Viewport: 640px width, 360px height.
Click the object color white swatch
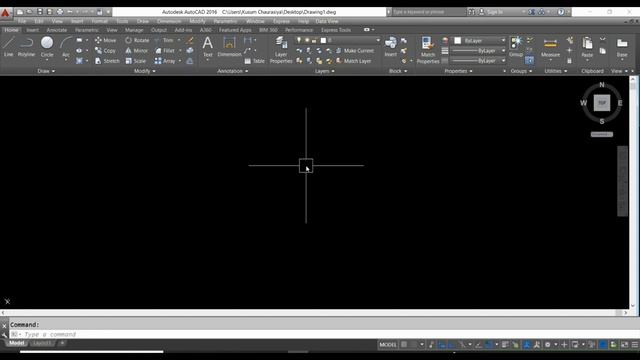(458, 40)
